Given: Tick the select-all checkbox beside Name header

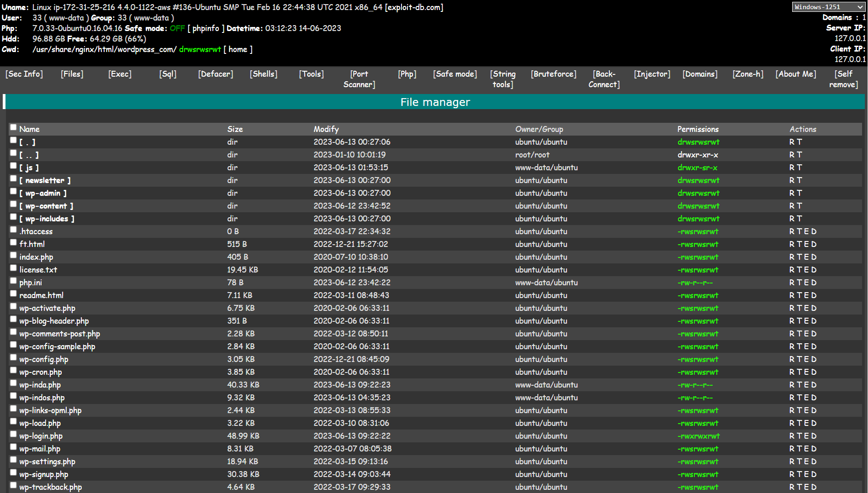Looking at the screenshot, I should 13,128.
